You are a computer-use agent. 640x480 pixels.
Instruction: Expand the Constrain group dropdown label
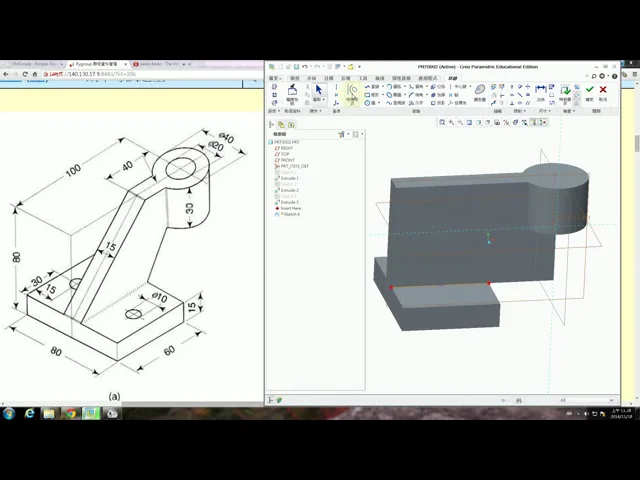(520, 111)
